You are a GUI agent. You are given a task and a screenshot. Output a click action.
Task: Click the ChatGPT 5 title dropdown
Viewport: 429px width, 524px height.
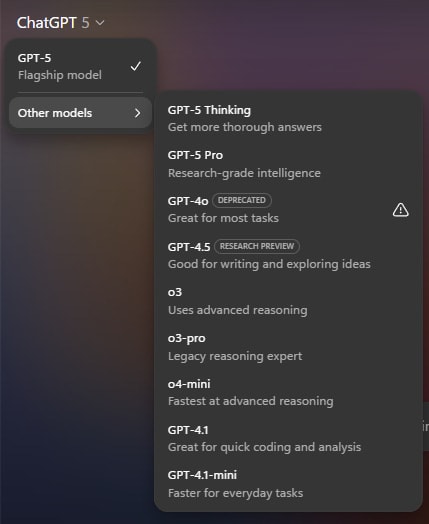[x=60, y=23]
